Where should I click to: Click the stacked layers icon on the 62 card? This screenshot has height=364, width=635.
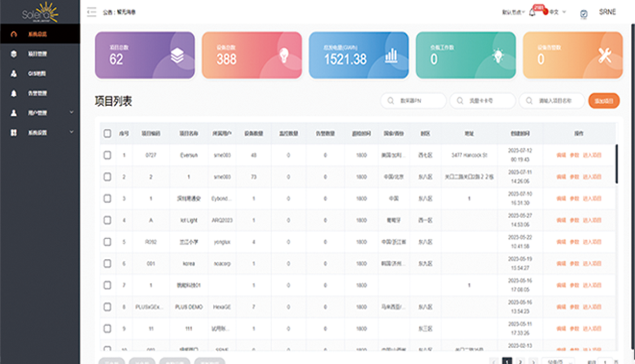click(x=177, y=56)
